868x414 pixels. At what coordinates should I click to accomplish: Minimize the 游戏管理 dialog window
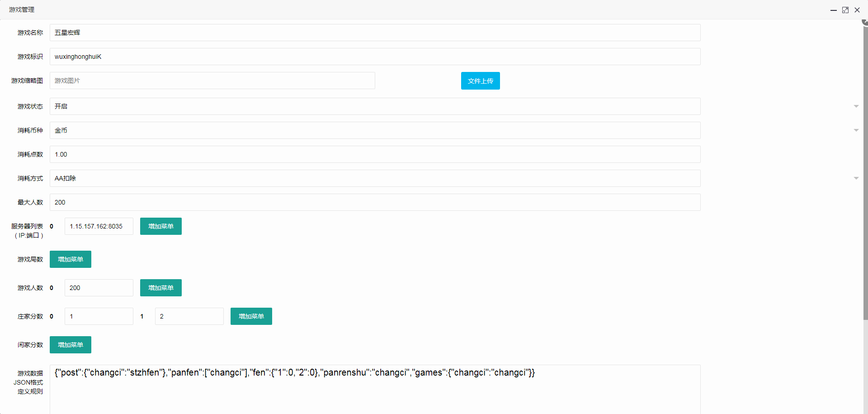pos(833,10)
